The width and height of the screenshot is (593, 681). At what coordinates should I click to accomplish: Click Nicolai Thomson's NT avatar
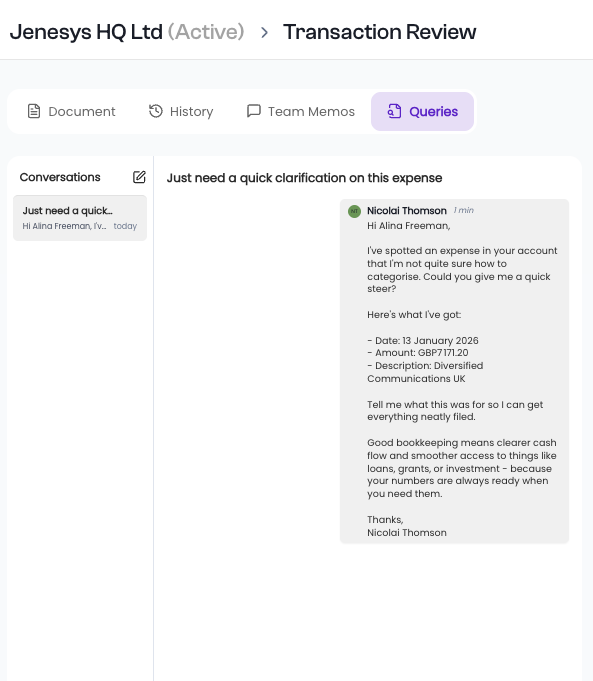[x=354, y=212]
